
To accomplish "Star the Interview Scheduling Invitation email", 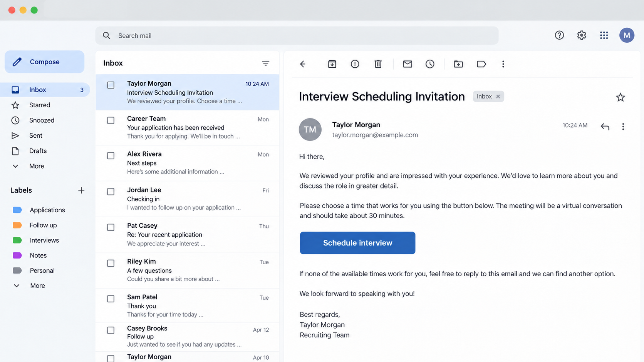I will click(620, 97).
